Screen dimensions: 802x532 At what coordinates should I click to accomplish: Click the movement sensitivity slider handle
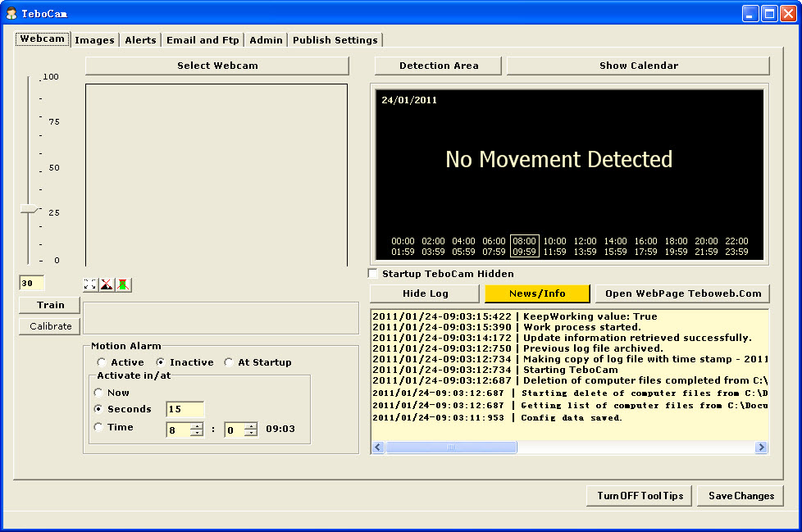click(30, 209)
